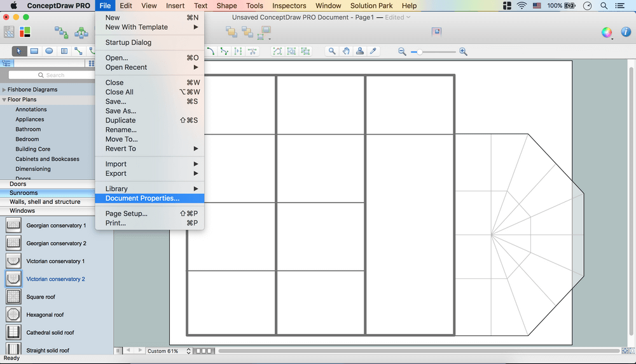Insert Hexagonal roof shape from library
Viewport: 636px width, 364px height.
pos(45,314)
